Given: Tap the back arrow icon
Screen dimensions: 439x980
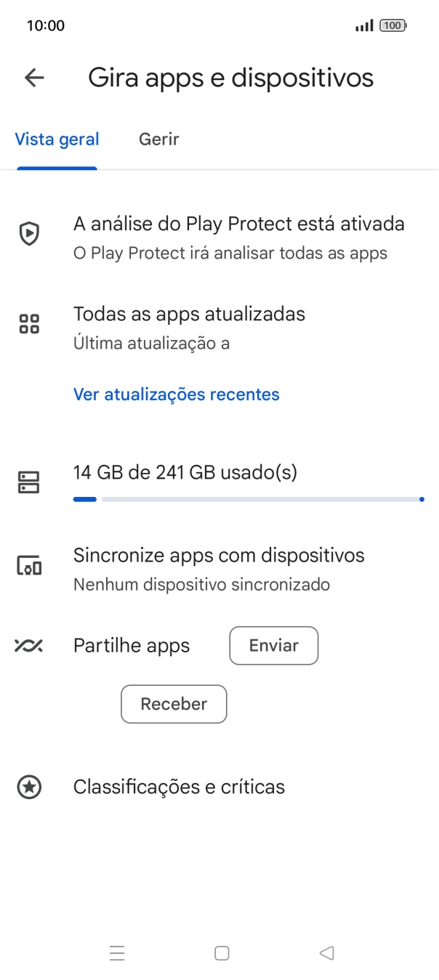Looking at the screenshot, I should 34,78.
